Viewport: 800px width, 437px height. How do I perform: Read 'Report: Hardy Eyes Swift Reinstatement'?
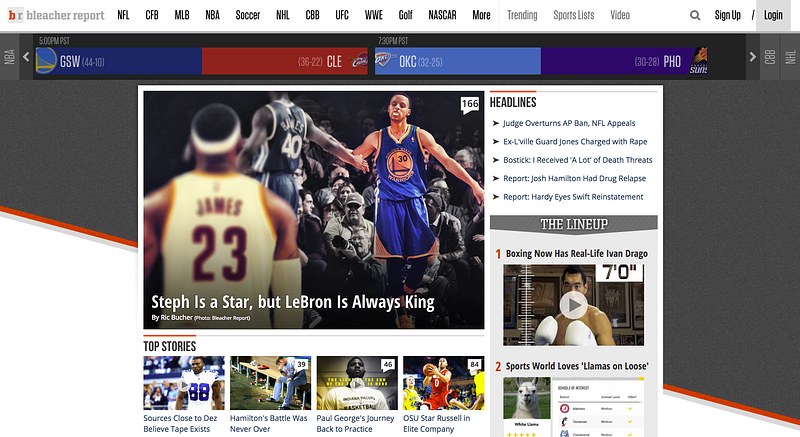click(573, 196)
